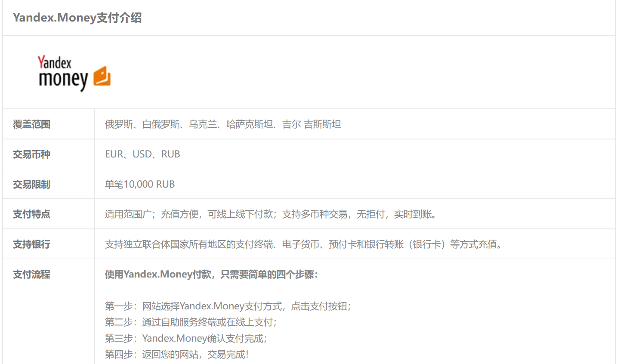Screen dimensions: 617x364
Task: Click the '支付流程' row label
Action: click(x=31, y=274)
